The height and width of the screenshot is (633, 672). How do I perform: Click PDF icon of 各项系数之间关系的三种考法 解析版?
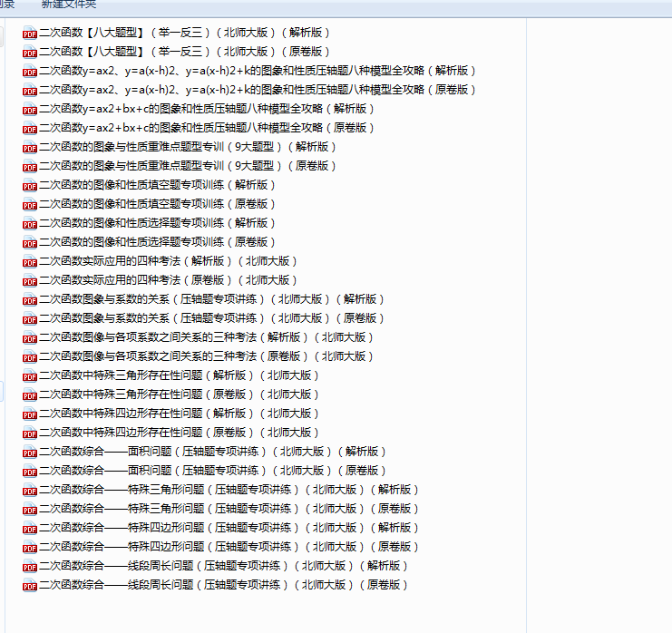point(30,337)
